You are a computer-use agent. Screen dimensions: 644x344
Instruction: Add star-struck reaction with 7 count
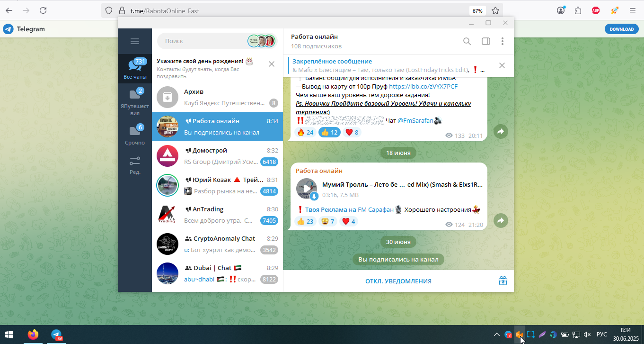point(328,221)
